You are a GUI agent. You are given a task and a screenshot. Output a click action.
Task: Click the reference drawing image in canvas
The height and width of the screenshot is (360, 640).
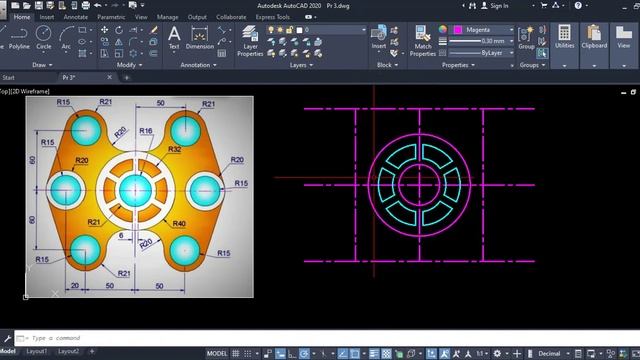coord(140,197)
